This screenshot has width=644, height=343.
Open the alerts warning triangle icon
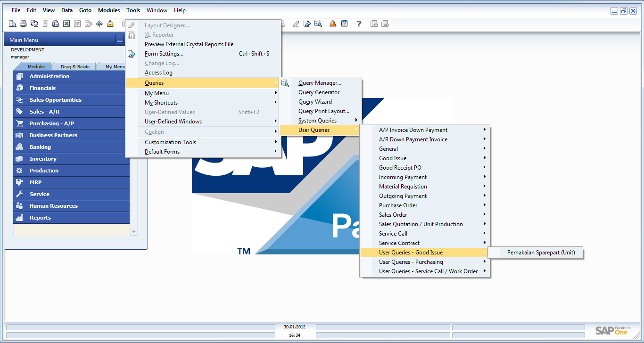pyautogui.click(x=332, y=24)
